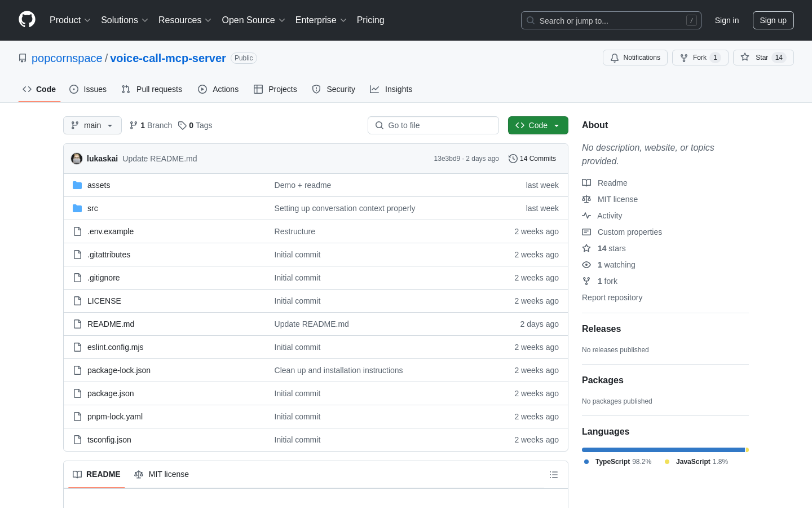The width and height of the screenshot is (812, 508).
Task: Click the Notifications bell icon
Action: point(615,58)
